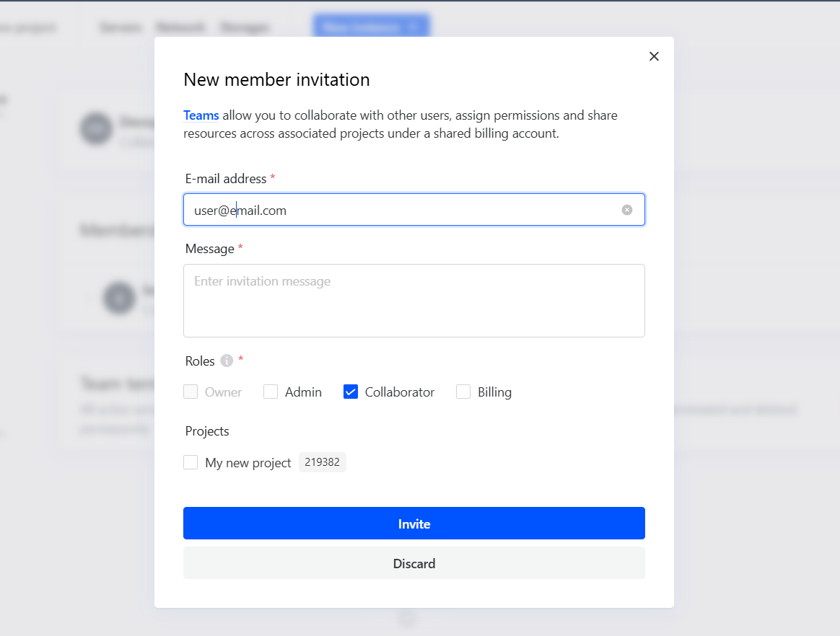Click the project ID badge 219382

point(322,462)
